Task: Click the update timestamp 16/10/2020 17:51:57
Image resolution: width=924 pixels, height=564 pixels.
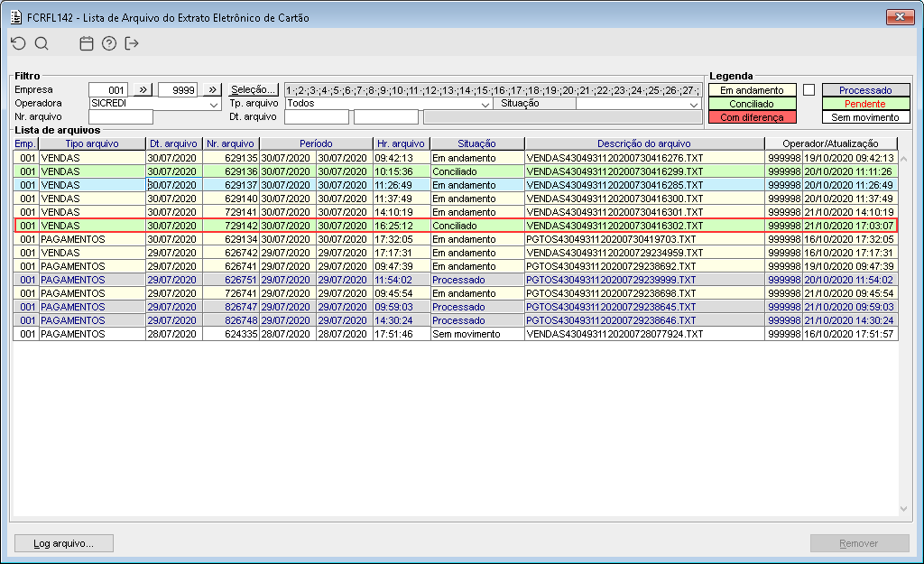Action: point(849,334)
